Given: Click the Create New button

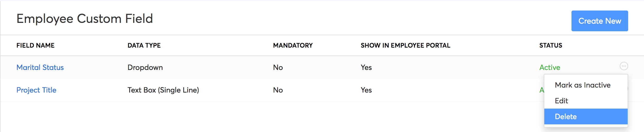Looking at the screenshot, I should (599, 21).
